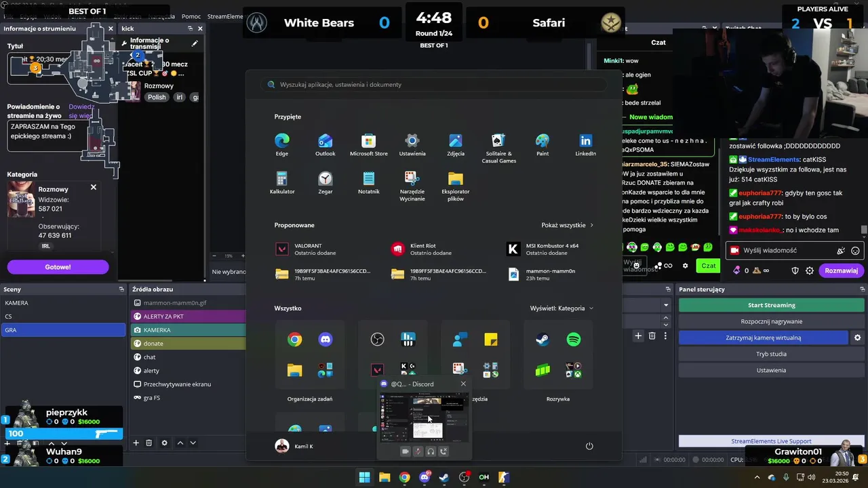The width and height of the screenshot is (868, 488).
Task: Add a new source in Źródła obrazu
Action: pos(136,443)
